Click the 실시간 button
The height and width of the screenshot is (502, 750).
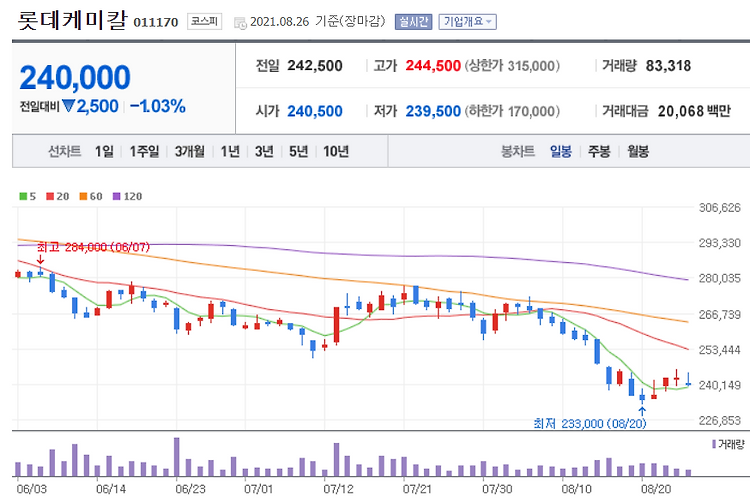click(413, 22)
